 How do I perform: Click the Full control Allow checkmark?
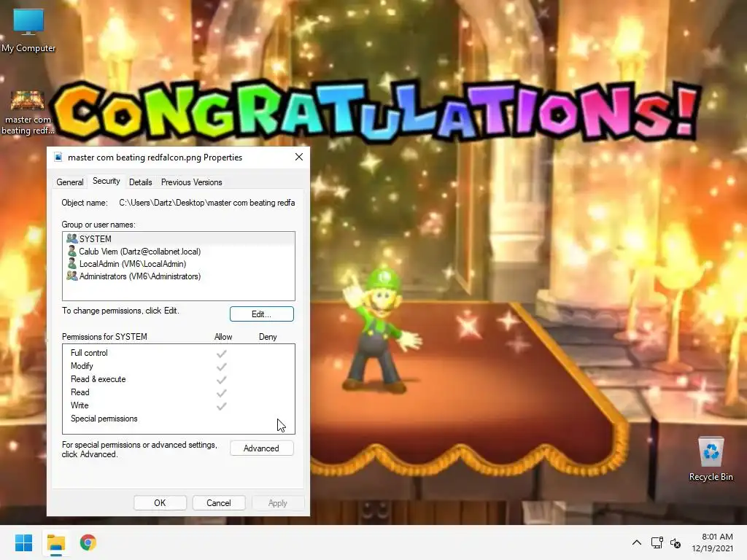pos(222,354)
